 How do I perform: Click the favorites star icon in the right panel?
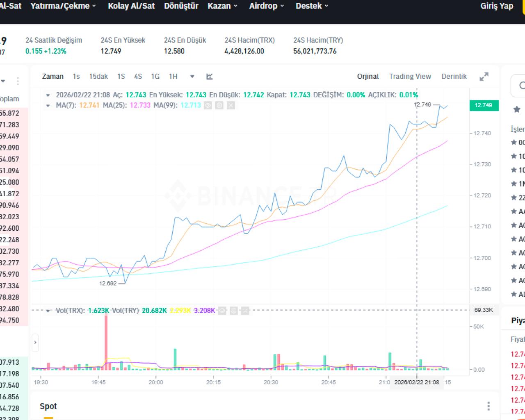pos(517,109)
